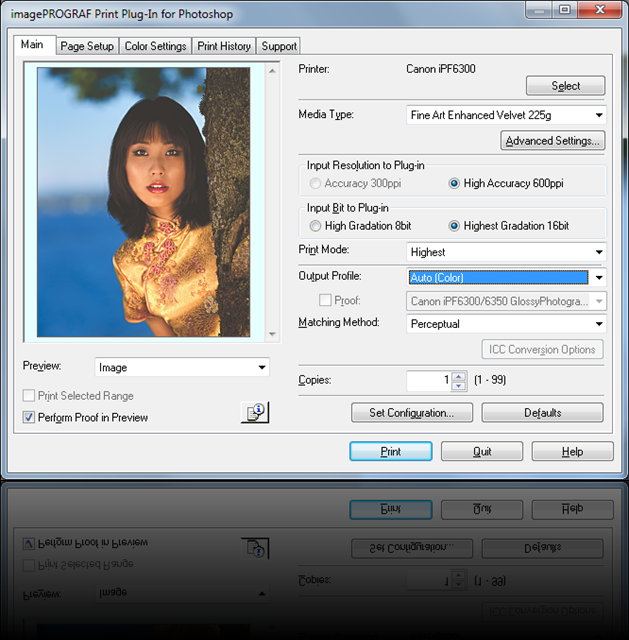The height and width of the screenshot is (640, 629).
Task: Open the proof information icon button
Action: [255, 412]
